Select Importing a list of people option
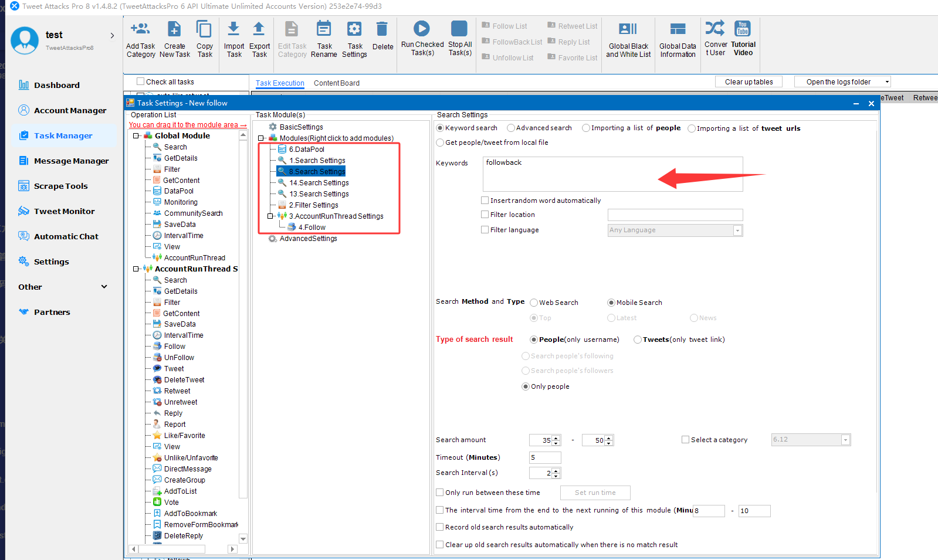Viewport: 938px width, 560px height. click(x=586, y=128)
